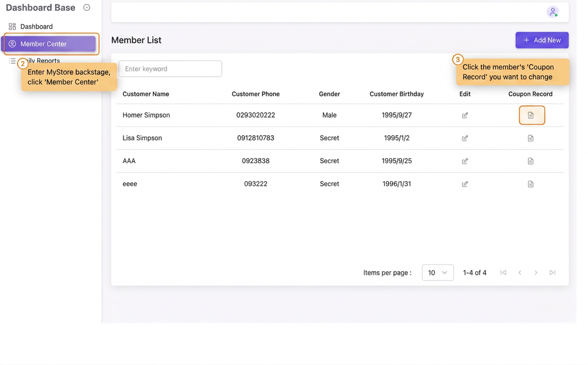Go to the previous page

(520, 272)
